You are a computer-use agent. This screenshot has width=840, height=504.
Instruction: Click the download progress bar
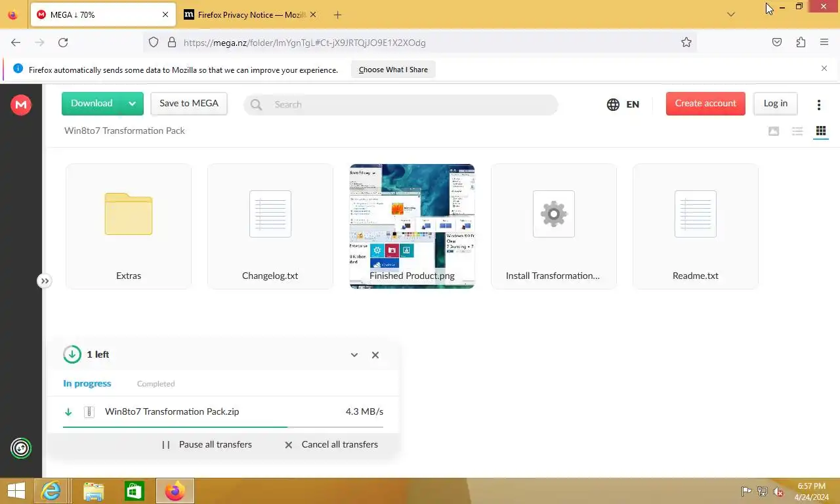tap(223, 427)
